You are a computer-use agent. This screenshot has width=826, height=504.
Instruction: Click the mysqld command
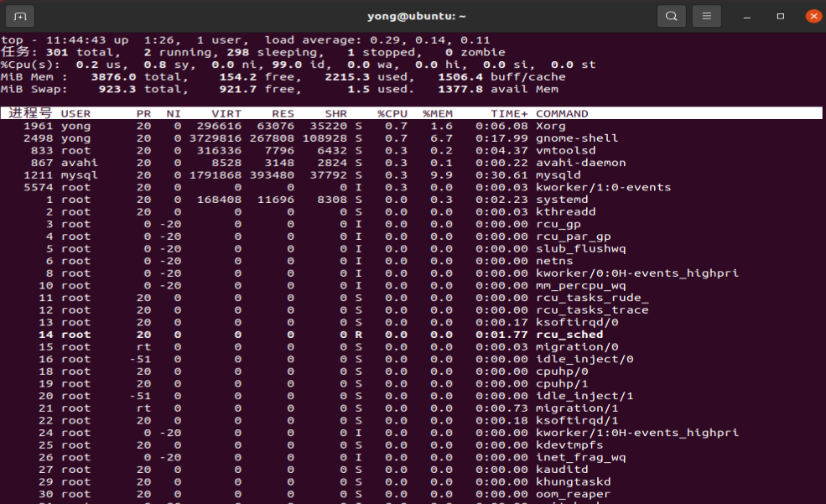point(558,174)
